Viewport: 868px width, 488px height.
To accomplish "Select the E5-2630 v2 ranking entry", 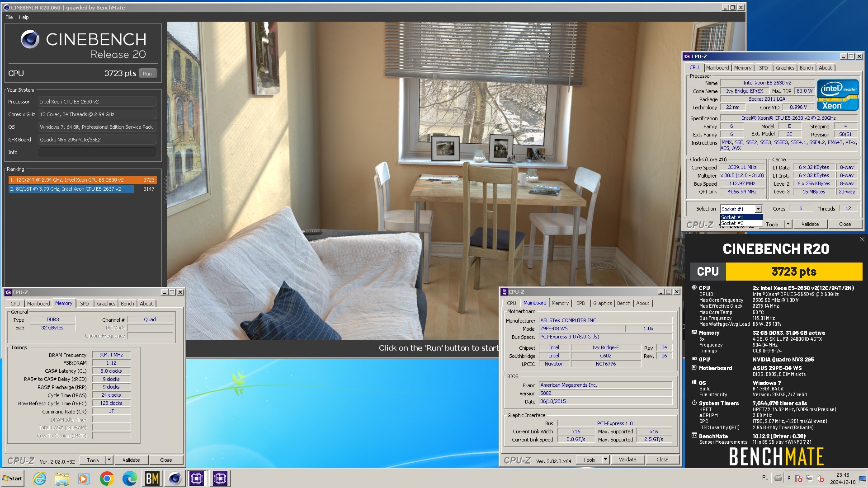I will 82,180.
